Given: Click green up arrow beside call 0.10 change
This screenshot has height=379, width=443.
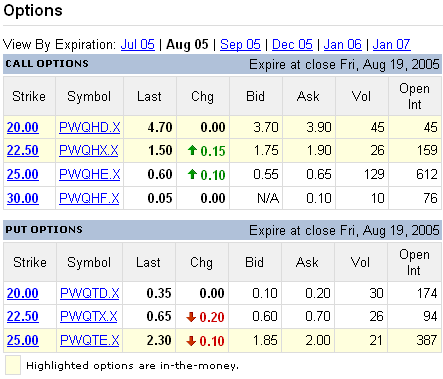Looking at the screenshot, I should pos(192,174).
